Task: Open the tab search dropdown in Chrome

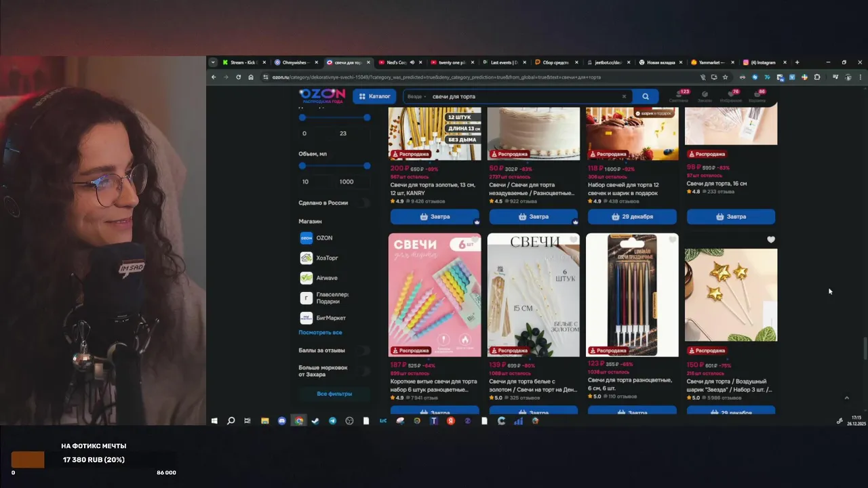Action: (x=213, y=62)
